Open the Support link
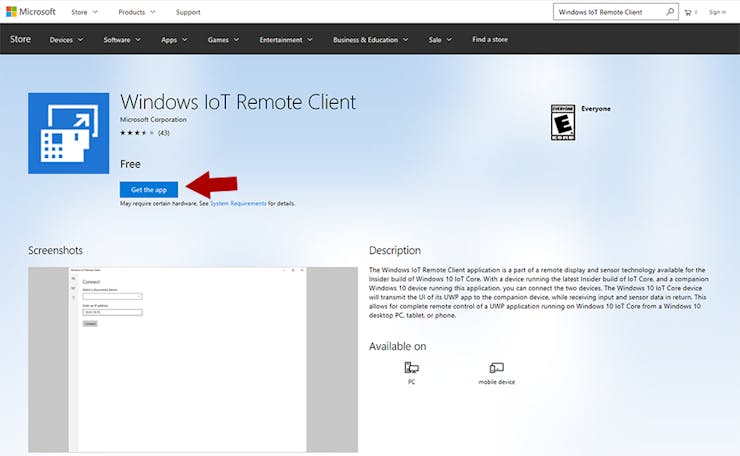The width and height of the screenshot is (740, 456). (x=188, y=12)
